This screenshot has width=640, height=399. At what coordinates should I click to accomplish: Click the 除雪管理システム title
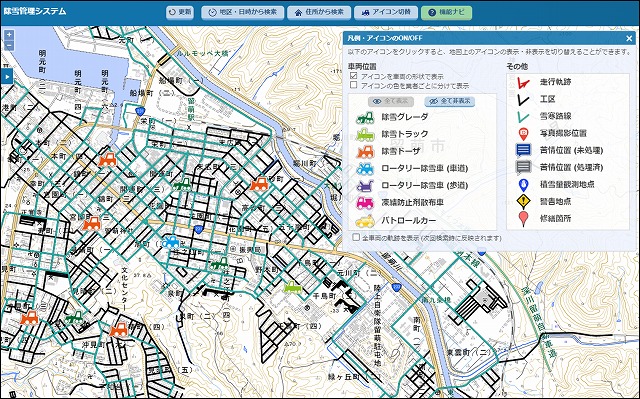click(35, 11)
